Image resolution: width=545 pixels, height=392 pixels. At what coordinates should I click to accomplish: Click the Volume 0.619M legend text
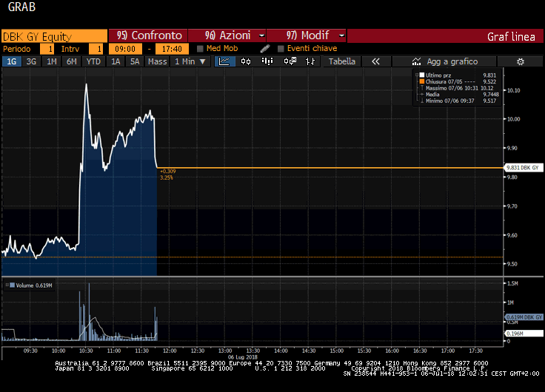point(34,285)
